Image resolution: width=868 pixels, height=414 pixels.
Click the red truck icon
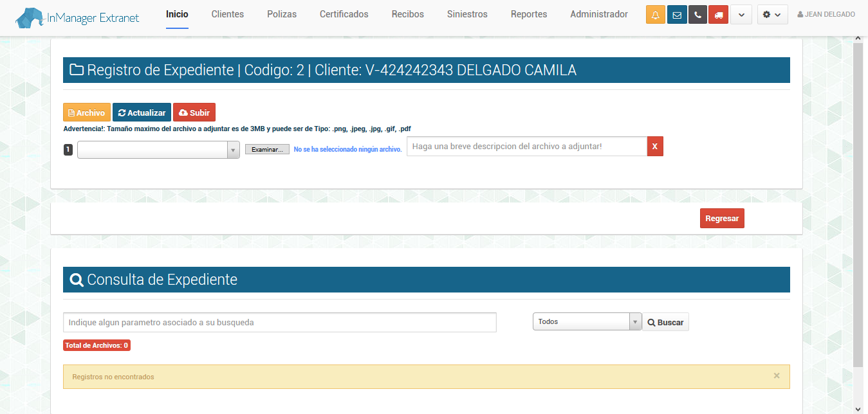point(718,15)
